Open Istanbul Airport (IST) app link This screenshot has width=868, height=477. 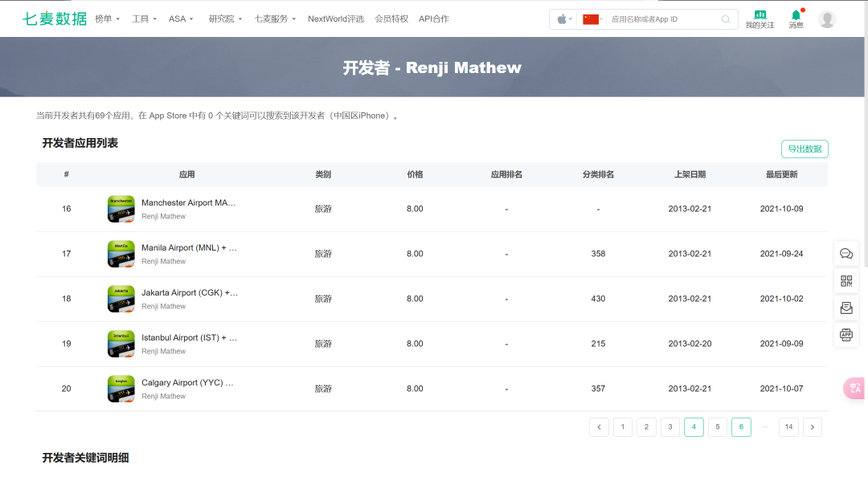[190, 337]
